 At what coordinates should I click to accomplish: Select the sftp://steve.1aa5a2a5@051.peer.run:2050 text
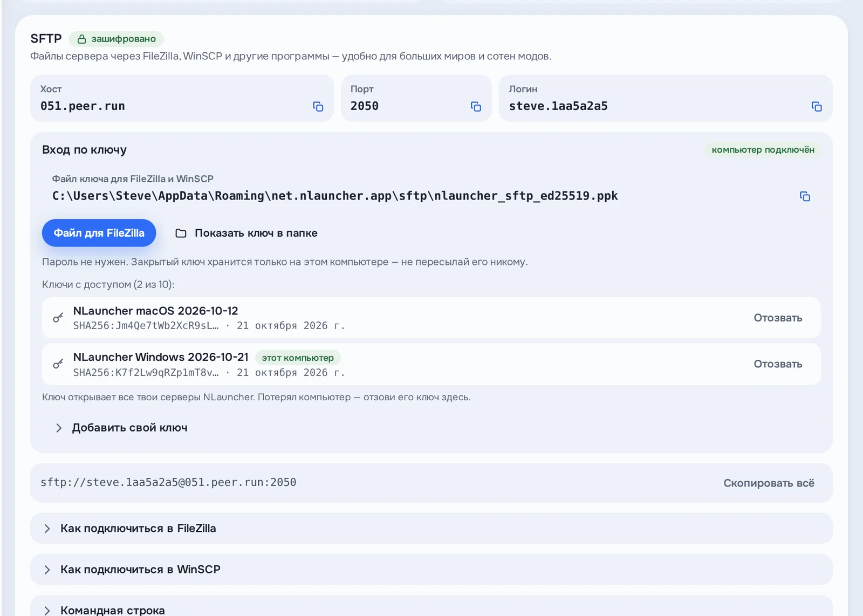click(x=168, y=482)
